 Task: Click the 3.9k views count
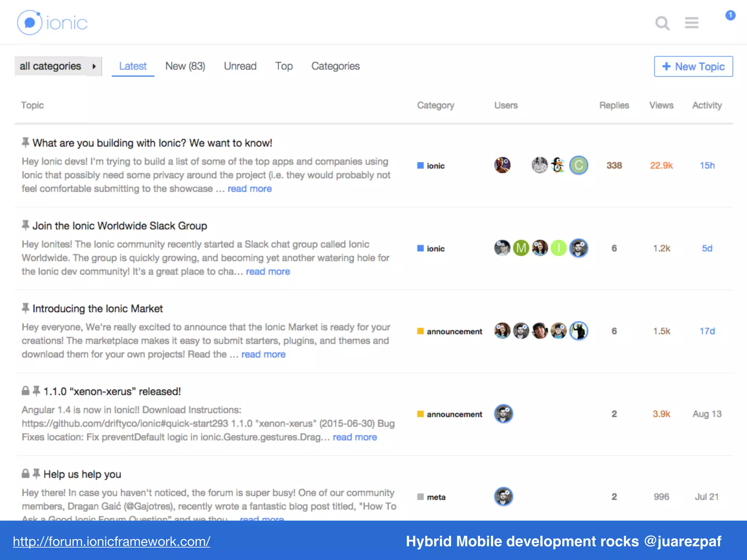coord(661,413)
